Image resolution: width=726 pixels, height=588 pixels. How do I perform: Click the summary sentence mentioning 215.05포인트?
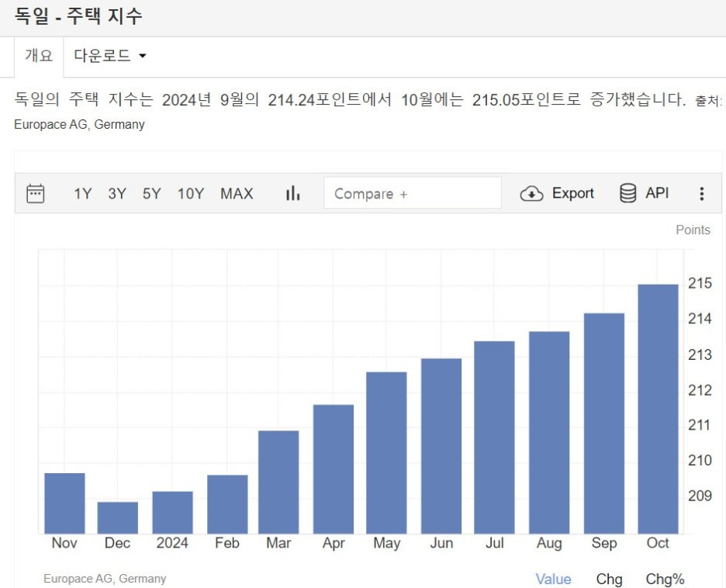[350, 99]
